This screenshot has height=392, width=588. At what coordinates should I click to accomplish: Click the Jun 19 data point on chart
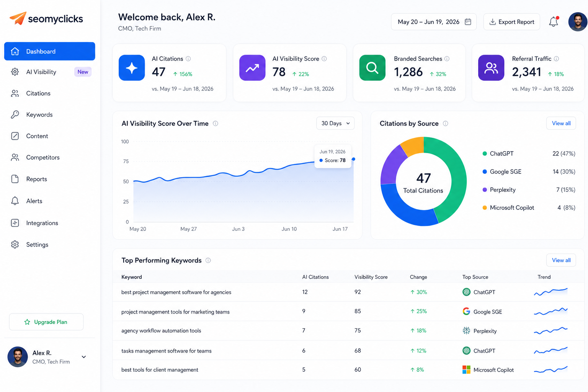353,159
